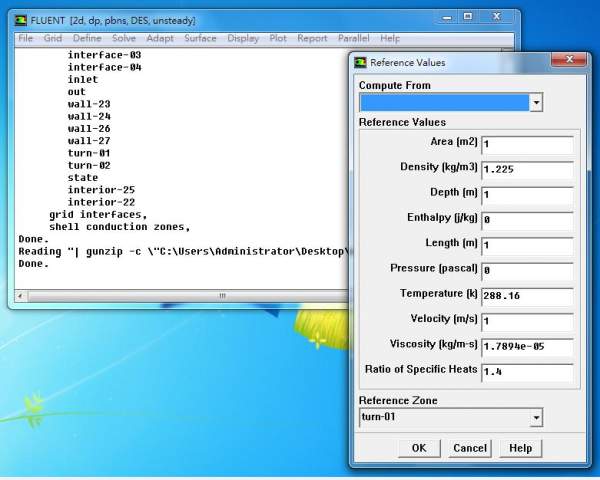Click the "state" console line

(83, 178)
